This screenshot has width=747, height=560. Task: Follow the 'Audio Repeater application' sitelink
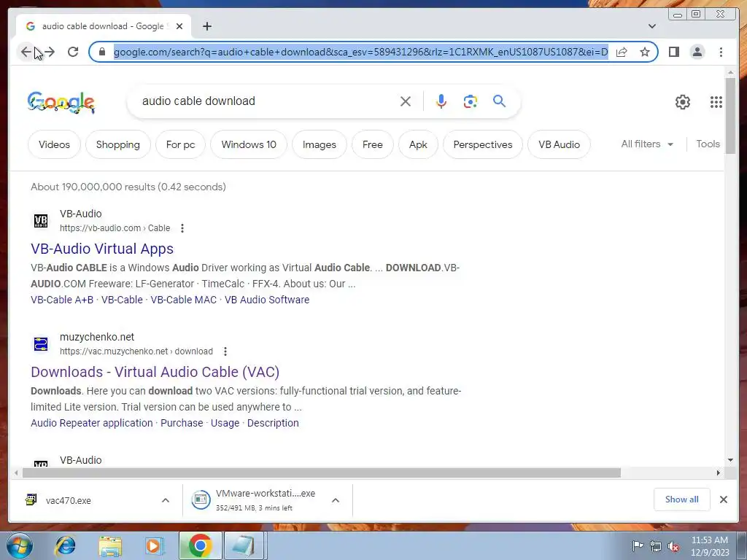click(91, 423)
